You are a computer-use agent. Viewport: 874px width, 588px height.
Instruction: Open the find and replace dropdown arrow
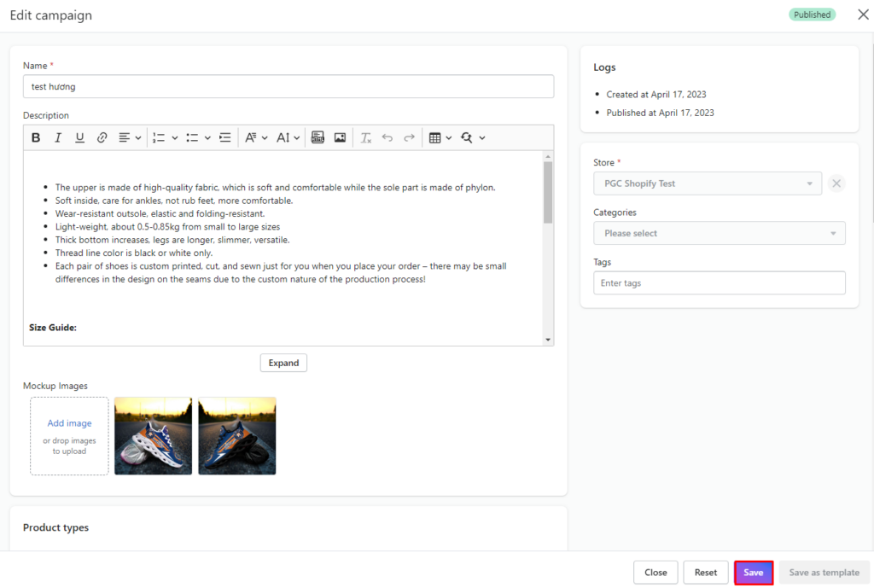pyautogui.click(x=482, y=137)
